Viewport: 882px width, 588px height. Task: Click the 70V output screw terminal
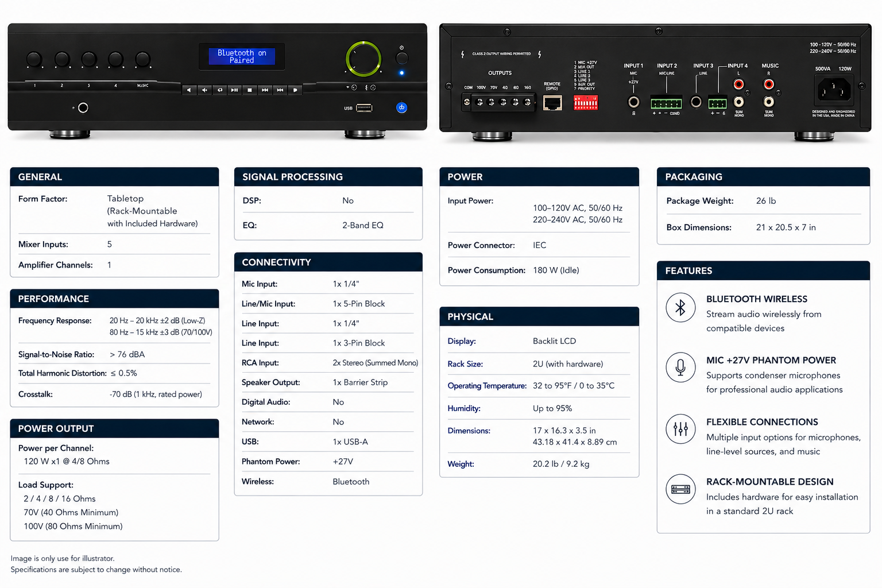(492, 102)
